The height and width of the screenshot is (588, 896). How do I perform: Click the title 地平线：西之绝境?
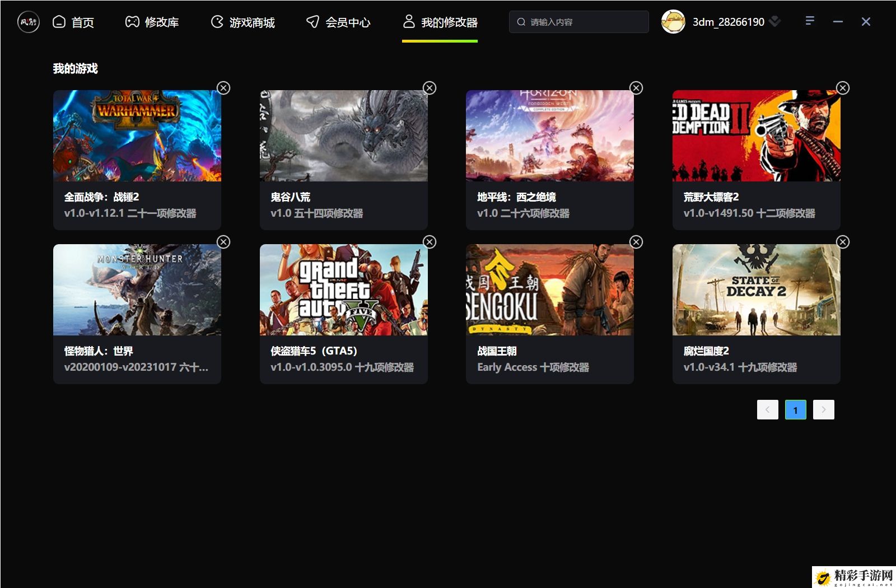pos(516,197)
